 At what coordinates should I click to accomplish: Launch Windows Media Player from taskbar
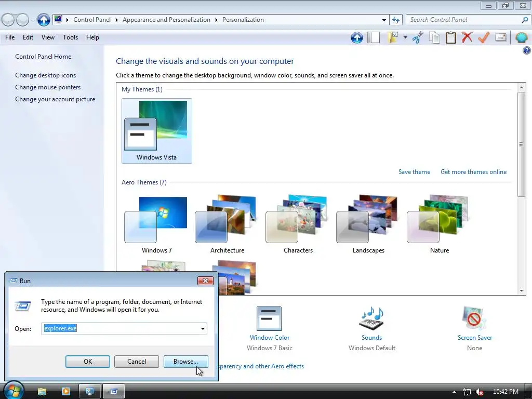(65, 392)
